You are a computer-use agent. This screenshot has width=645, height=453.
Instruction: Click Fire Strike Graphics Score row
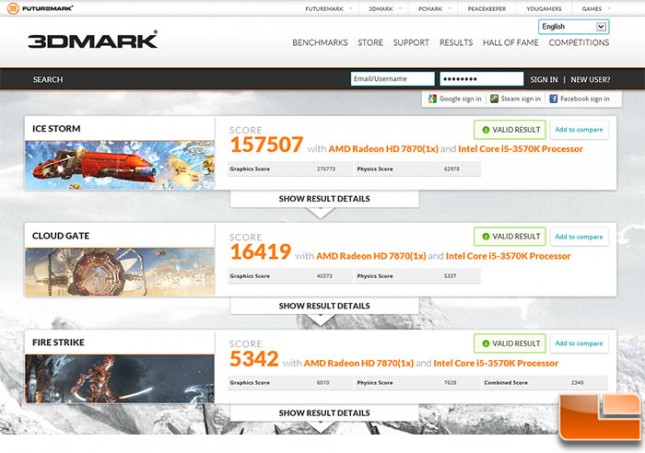coord(289,383)
